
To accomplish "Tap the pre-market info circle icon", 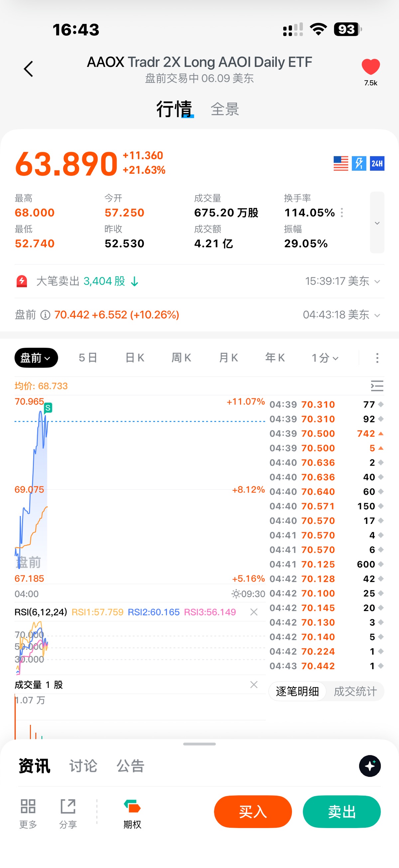I will point(45,315).
